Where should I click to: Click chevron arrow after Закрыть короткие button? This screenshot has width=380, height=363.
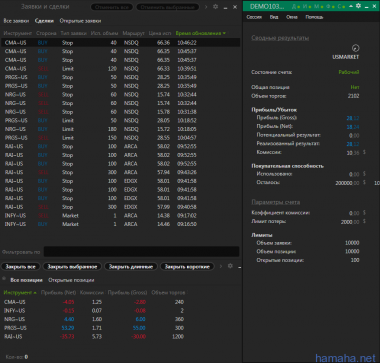(220, 266)
